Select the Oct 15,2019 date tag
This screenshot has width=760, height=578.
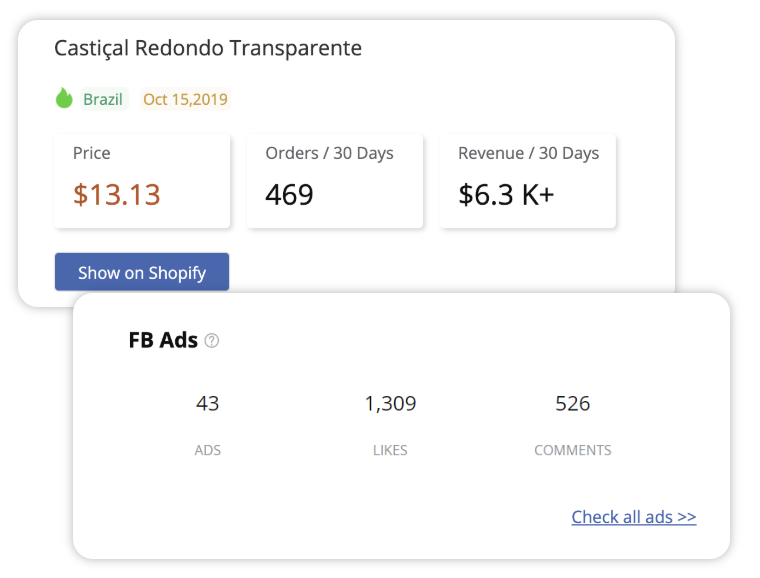click(185, 99)
